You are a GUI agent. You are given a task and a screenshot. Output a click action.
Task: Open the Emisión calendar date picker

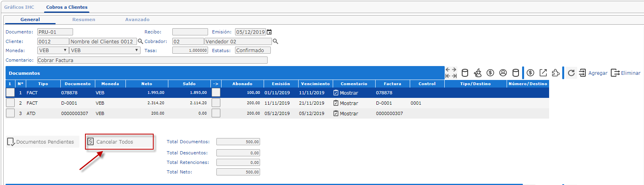(270, 32)
